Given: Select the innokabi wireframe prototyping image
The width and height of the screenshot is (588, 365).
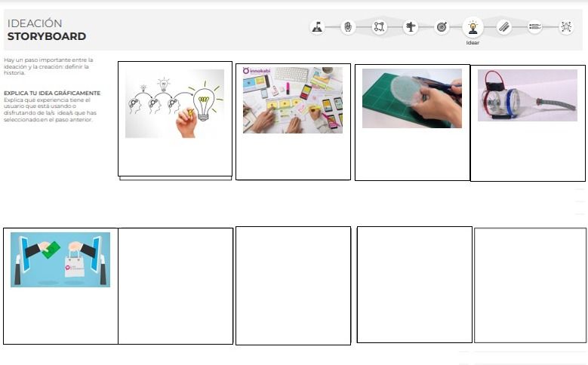Looking at the screenshot, I should [293, 100].
